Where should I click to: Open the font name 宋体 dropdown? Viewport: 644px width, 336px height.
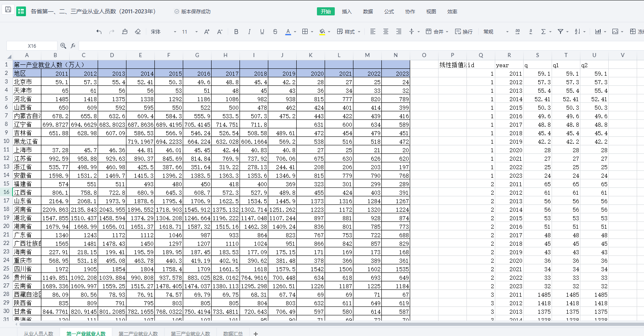tap(164, 32)
